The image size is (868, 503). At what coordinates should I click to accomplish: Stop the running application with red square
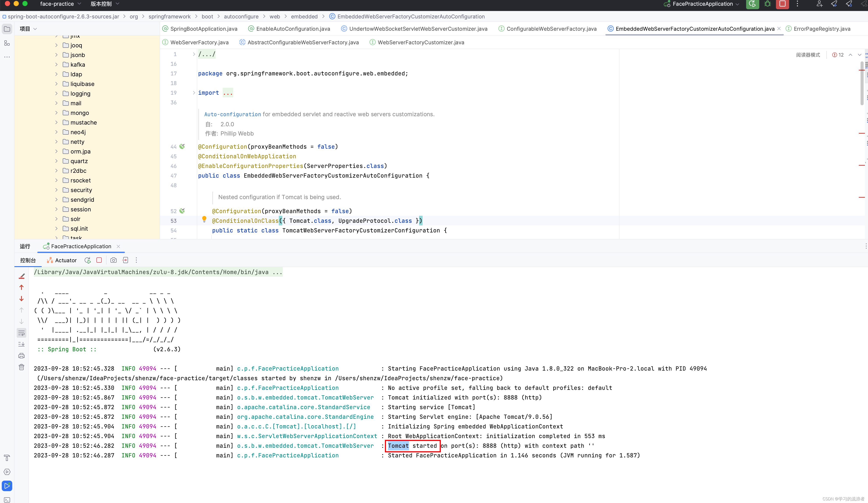click(782, 4)
